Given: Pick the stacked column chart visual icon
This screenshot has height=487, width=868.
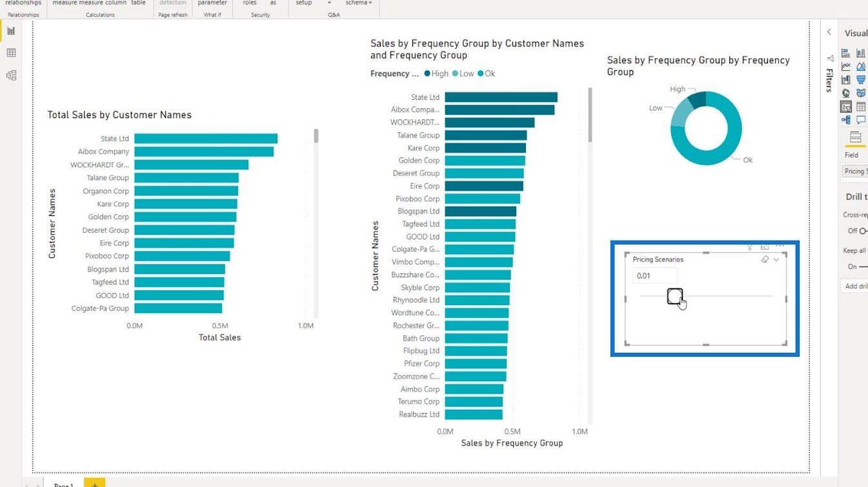Looking at the screenshot, I should pos(861,53).
